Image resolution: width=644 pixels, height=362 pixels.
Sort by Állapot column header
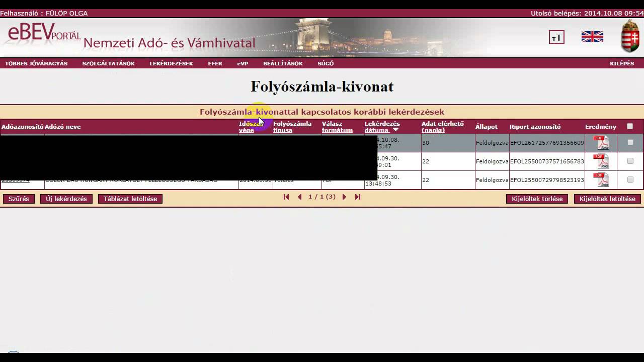pyautogui.click(x=486, y=127)
